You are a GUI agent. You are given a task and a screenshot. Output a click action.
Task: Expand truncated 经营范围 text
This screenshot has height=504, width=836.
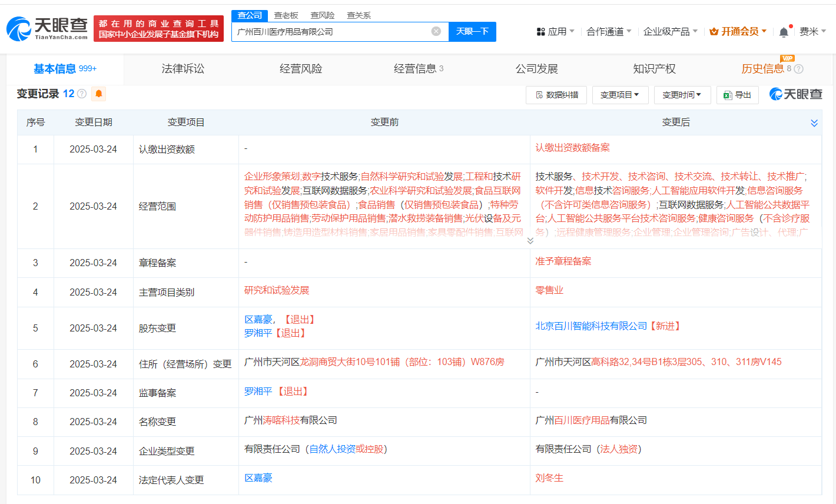[x=530, y=240]
